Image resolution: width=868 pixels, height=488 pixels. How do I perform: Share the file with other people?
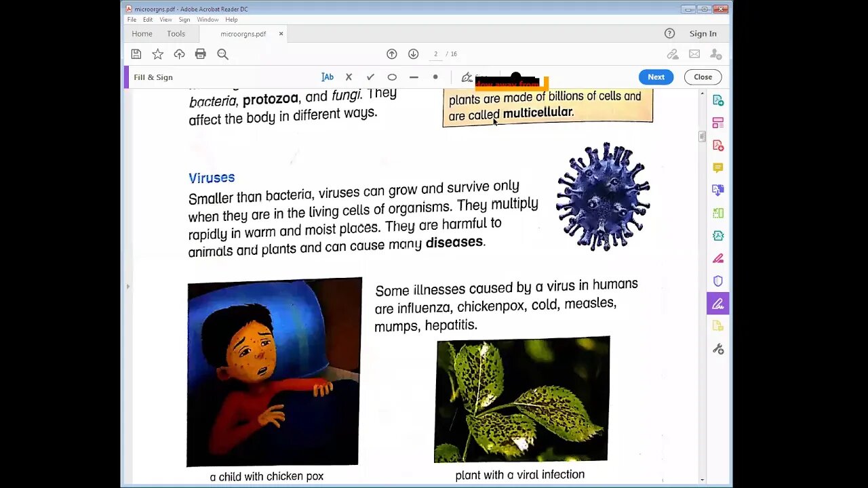pos(716,54)
